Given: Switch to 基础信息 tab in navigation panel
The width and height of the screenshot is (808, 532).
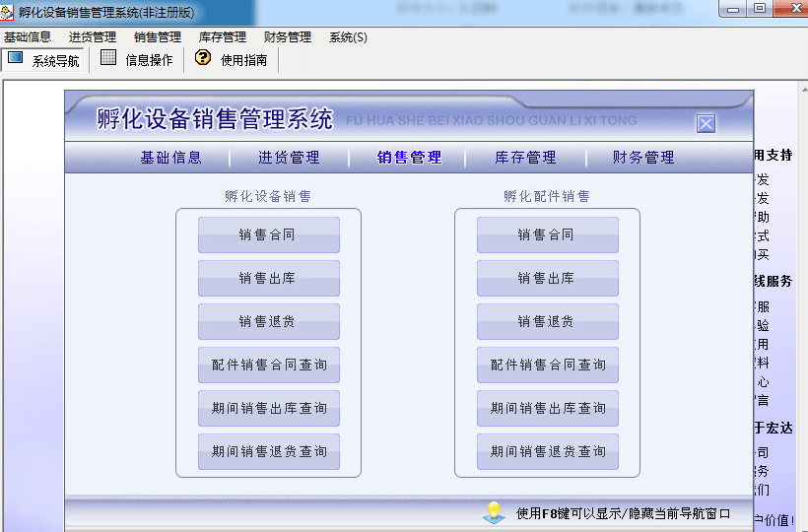Looking at the screenshot, I should pyautogui.click(x=171, y=157).
